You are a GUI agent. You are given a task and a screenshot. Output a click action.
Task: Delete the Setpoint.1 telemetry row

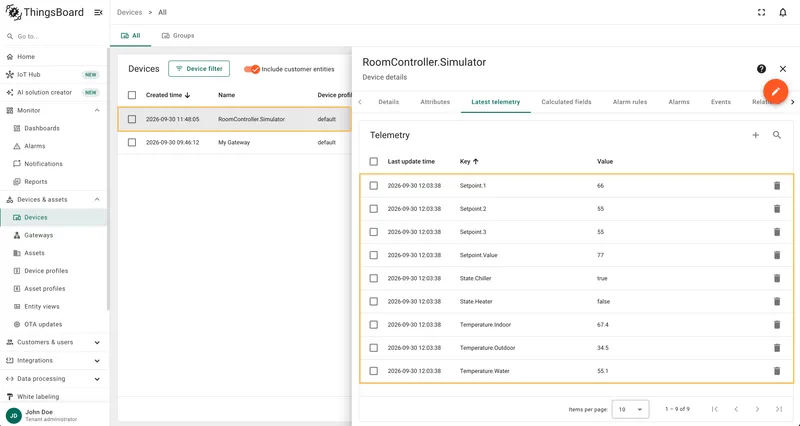click(777, 186)
